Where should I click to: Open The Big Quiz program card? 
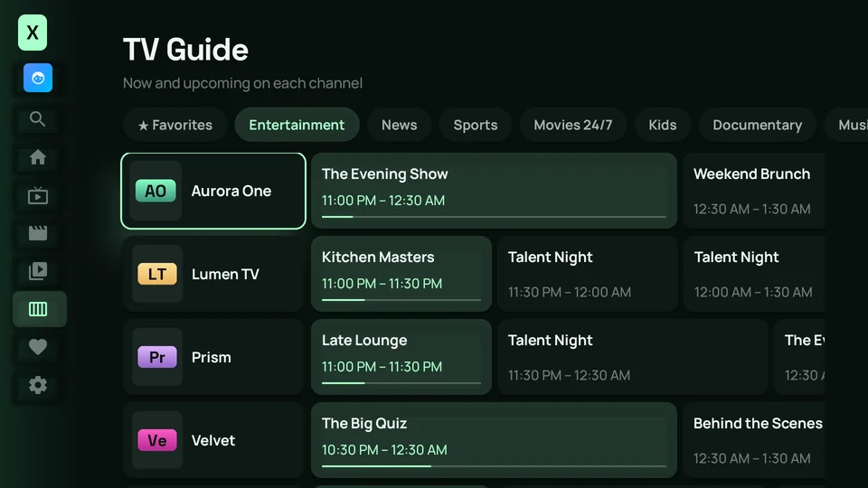point(494,440)
